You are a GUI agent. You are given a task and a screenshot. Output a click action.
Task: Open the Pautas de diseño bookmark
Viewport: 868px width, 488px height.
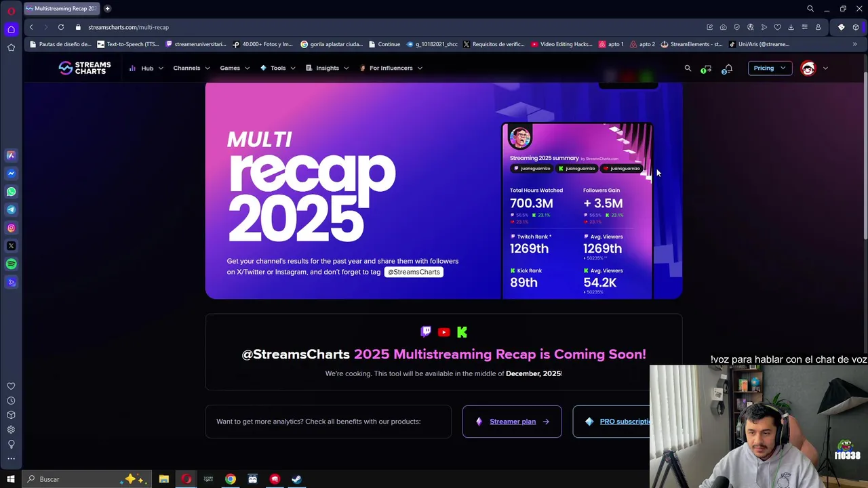(x=60, y=44)
